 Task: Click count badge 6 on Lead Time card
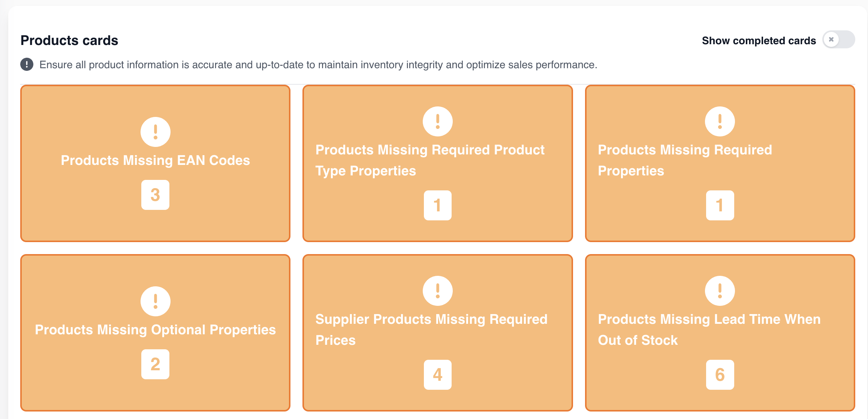coord(720,375)
